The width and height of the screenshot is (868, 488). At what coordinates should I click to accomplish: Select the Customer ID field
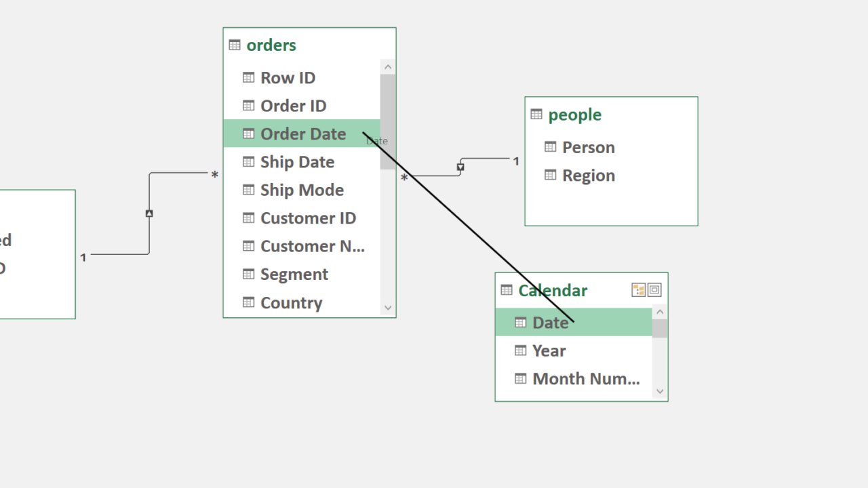coord(308,218)
